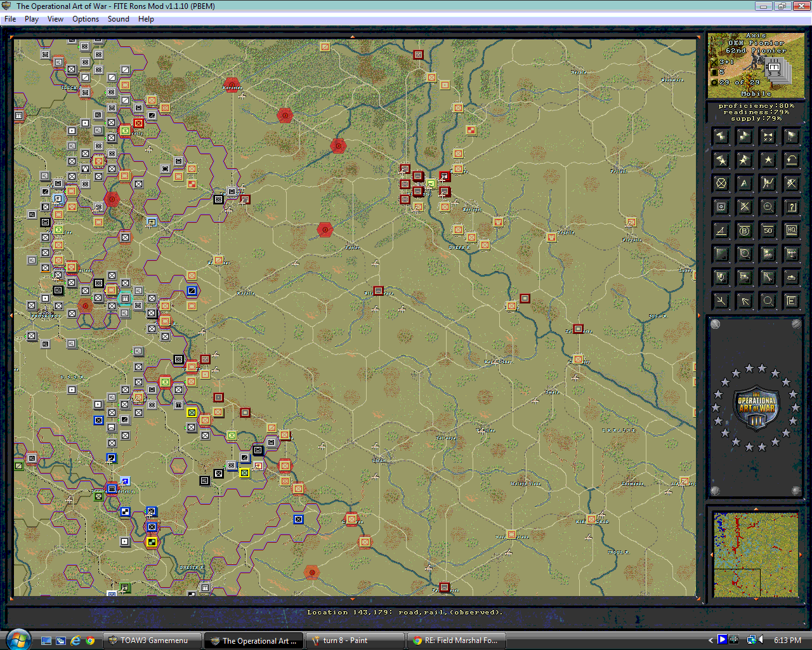
Task: Open the File menu
Action: [10, 19]
